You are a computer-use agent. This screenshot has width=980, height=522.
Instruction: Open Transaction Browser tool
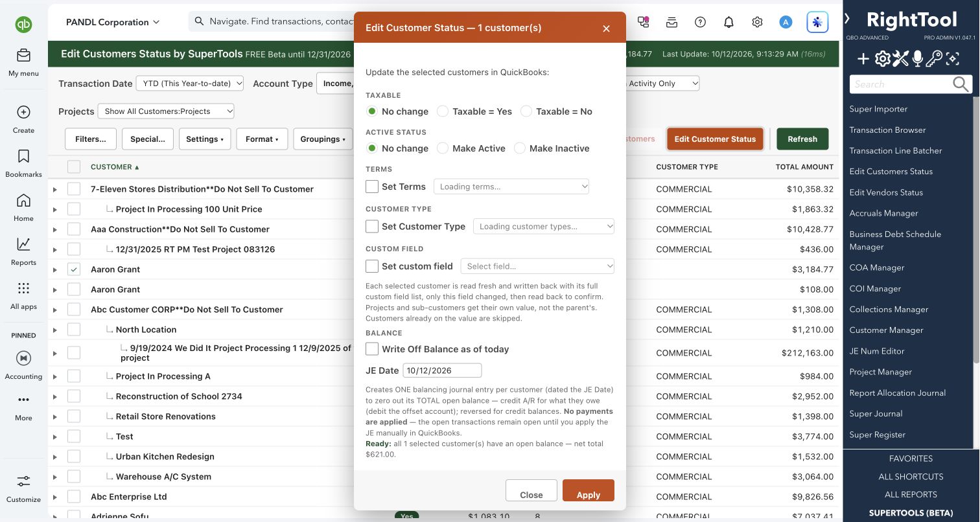pos(887,130)
